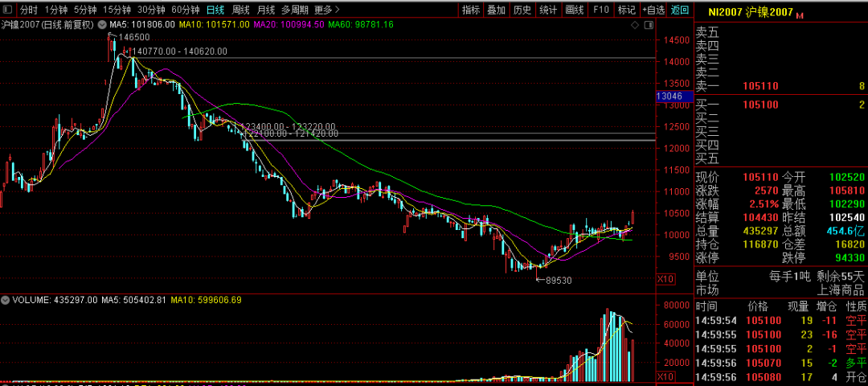Screen dimensions: 868x386
Task: Click VOLUME: 435297.00 indicator label
Action: [55, 300]
